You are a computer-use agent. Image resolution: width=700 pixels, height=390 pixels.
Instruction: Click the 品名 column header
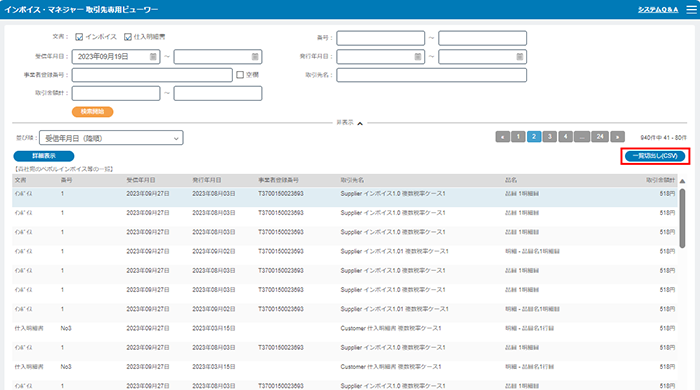(x=511, y=180)
